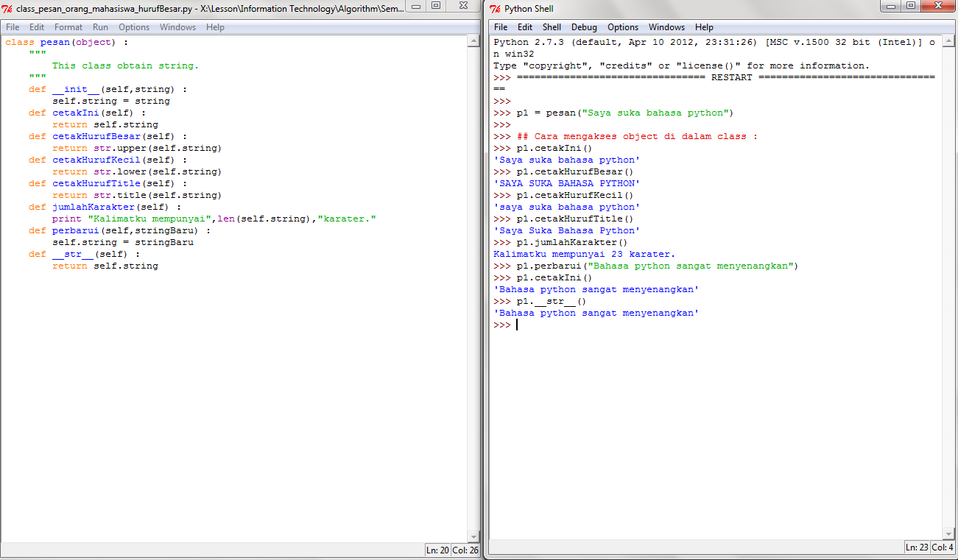Click the 'def cetakHurufKecil(self) :' line
Image resolution: width=958 pixels, height=560 pixels.
[x=108, y=160]
